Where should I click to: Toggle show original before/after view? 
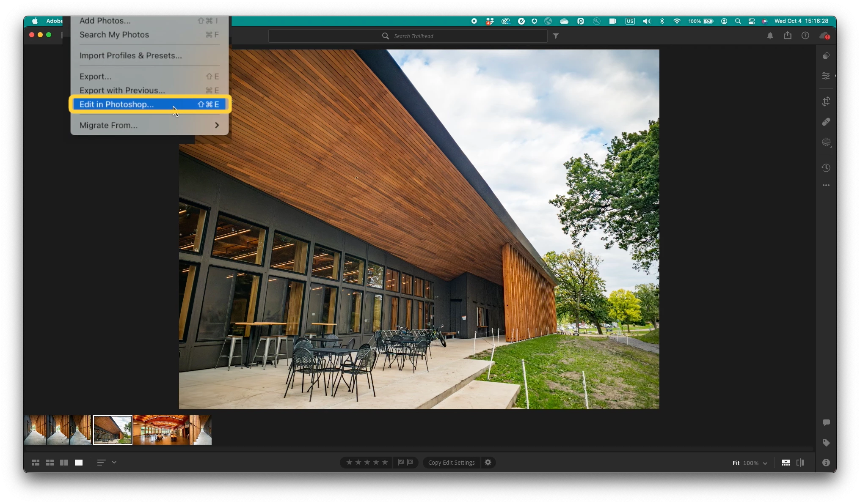pos(800,463)
